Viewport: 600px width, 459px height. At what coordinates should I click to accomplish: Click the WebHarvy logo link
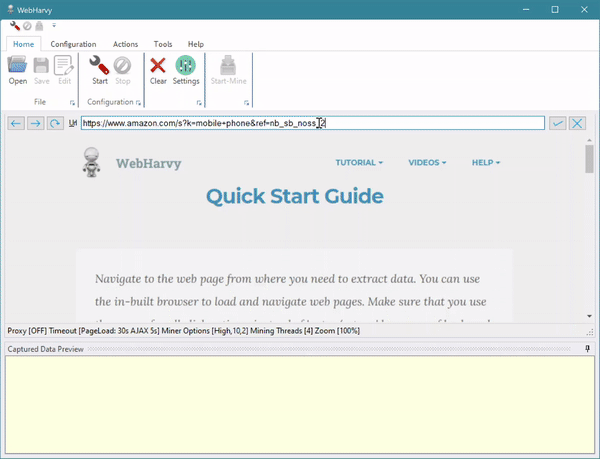click(132, 163)
